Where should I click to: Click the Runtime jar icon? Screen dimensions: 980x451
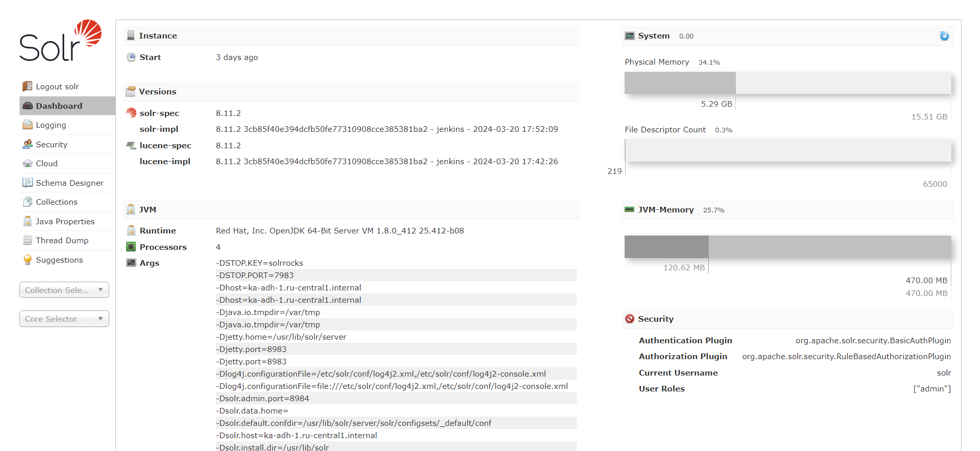(131, 231)
